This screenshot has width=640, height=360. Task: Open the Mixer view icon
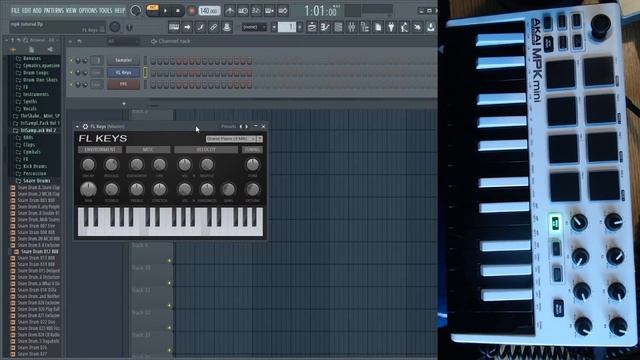click(351, 27)
